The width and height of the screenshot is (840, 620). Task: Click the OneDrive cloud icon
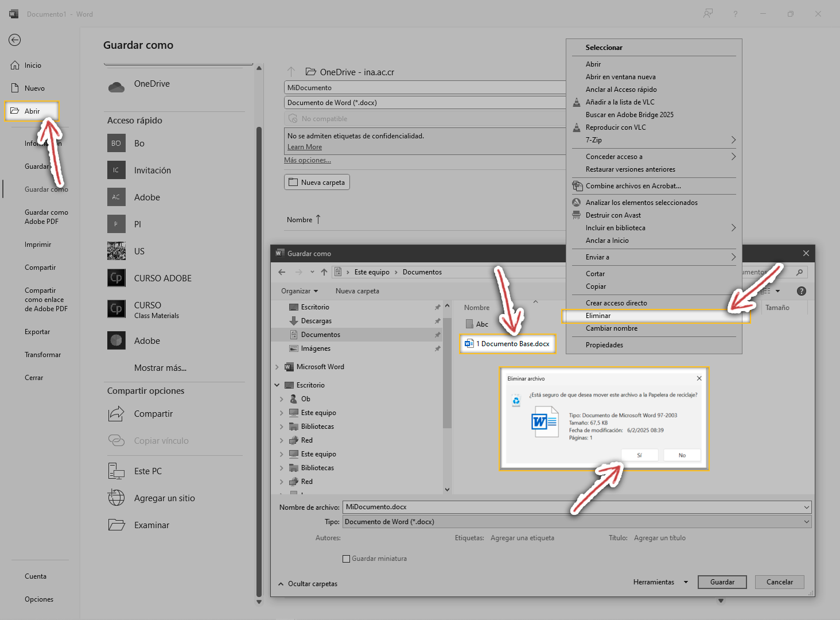(116, 87)
